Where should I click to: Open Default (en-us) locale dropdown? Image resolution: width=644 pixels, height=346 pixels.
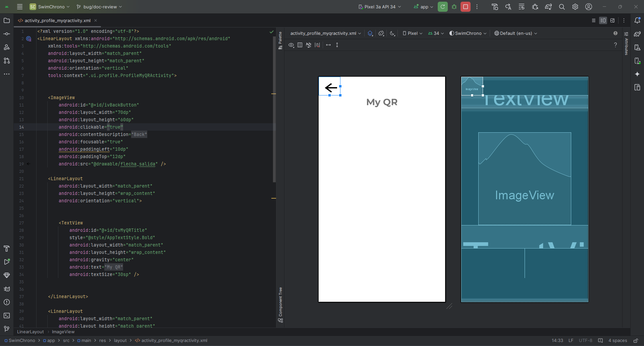[516, 33]
